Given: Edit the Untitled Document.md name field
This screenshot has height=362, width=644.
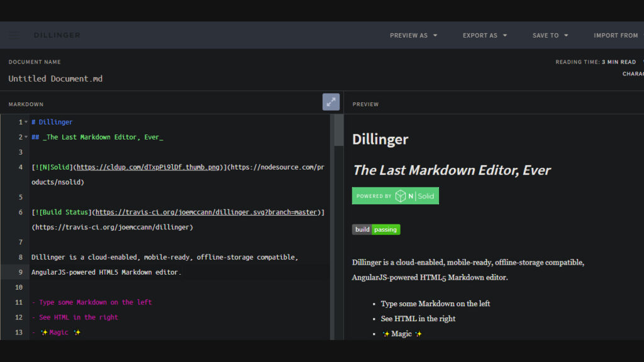Looking at the screenshot, I should pyautogui.click(x=55, y=79).
